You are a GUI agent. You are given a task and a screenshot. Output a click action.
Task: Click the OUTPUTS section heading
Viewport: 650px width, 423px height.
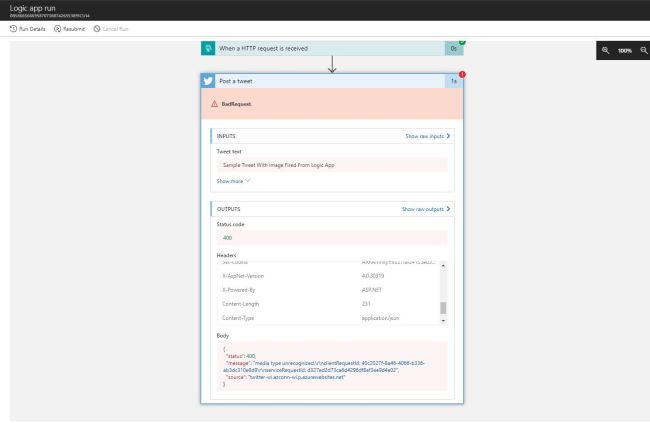pyautogui.click(x=228, y=209)
